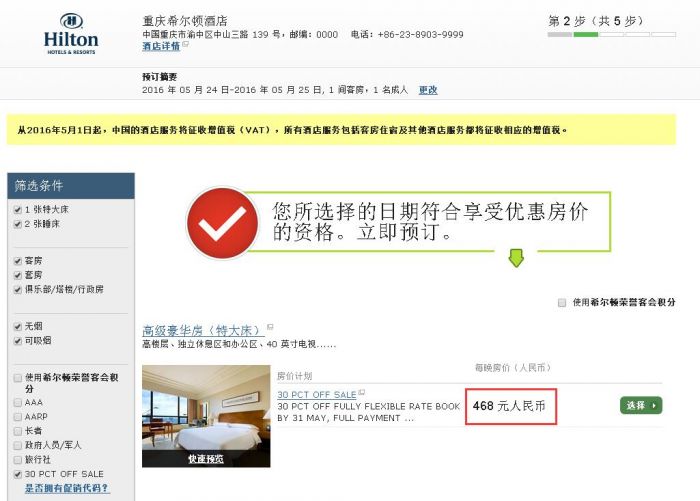Toggle the 套房 filter checkbox
This screenshot has height=501, width=700.
click(18, 275)
